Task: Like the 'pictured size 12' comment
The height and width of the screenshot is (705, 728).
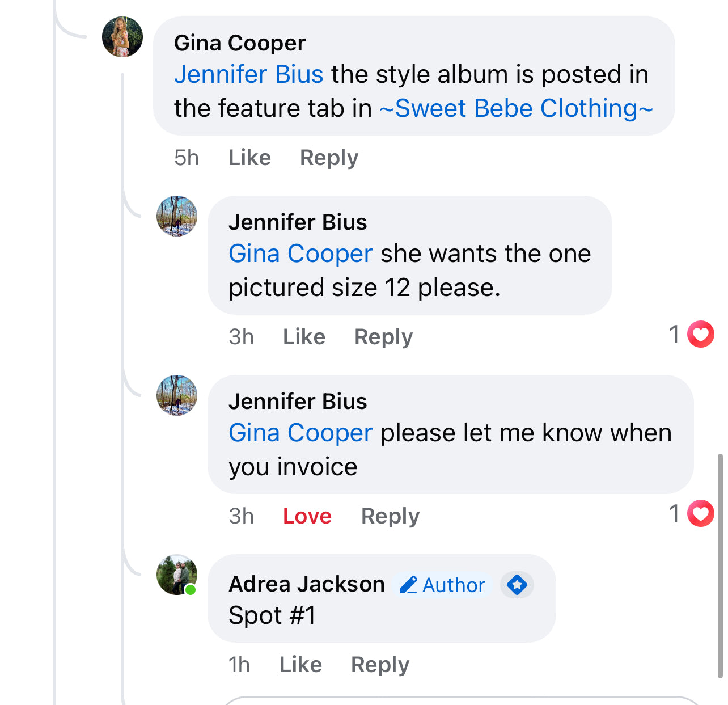Action: point(304,337)
